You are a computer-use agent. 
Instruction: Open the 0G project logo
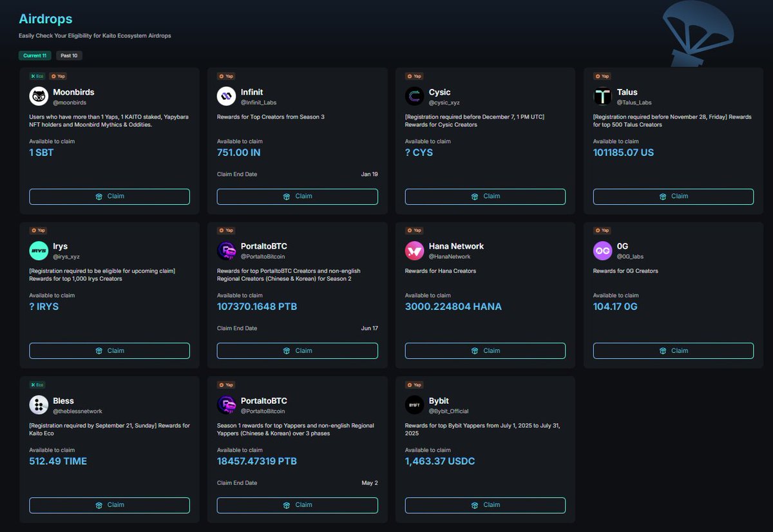tap(603, 251)
